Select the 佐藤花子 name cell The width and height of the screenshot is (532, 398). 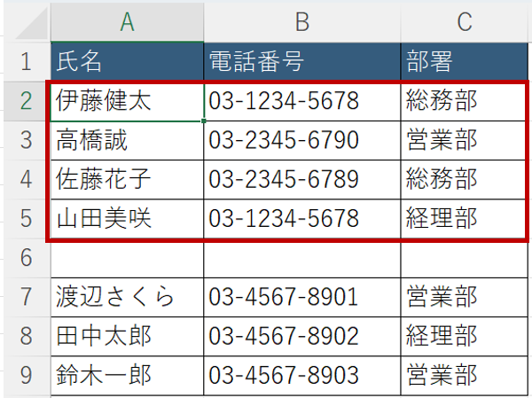(x=127, y=179)
